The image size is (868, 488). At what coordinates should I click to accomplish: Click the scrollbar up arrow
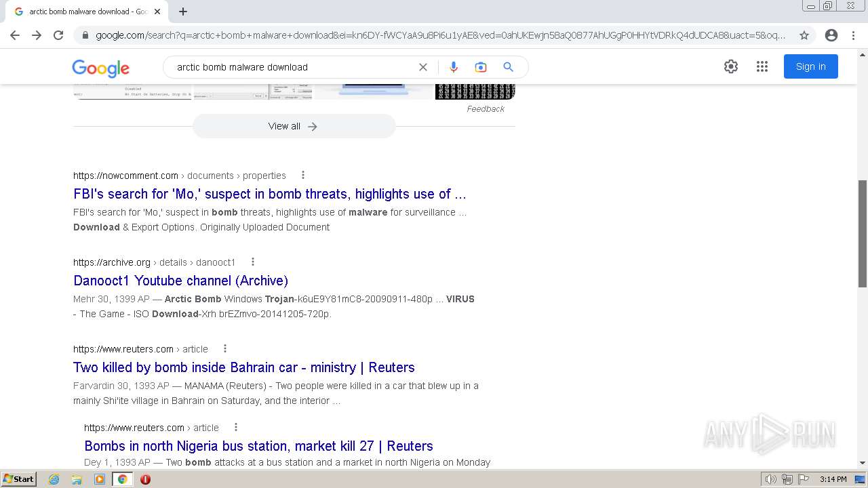click(x=863, y=54)
